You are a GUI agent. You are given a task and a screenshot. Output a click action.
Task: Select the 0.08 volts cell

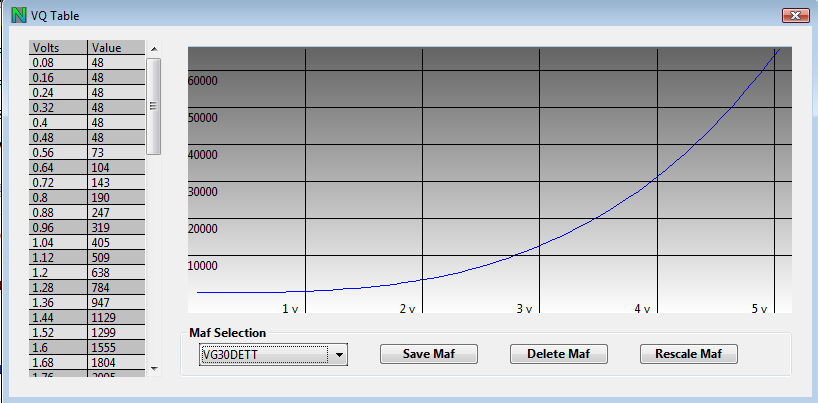58,62
